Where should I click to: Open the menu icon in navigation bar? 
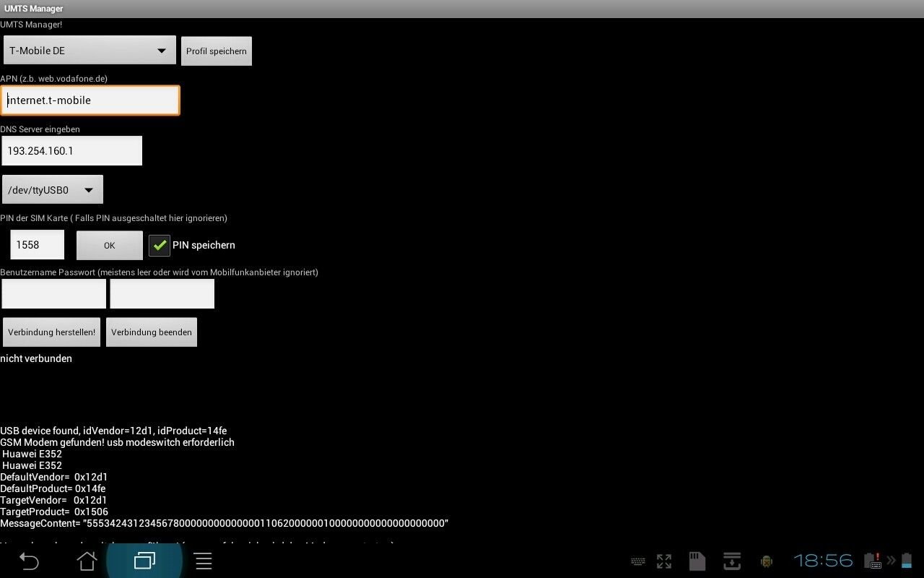click(x=203, y=561)
